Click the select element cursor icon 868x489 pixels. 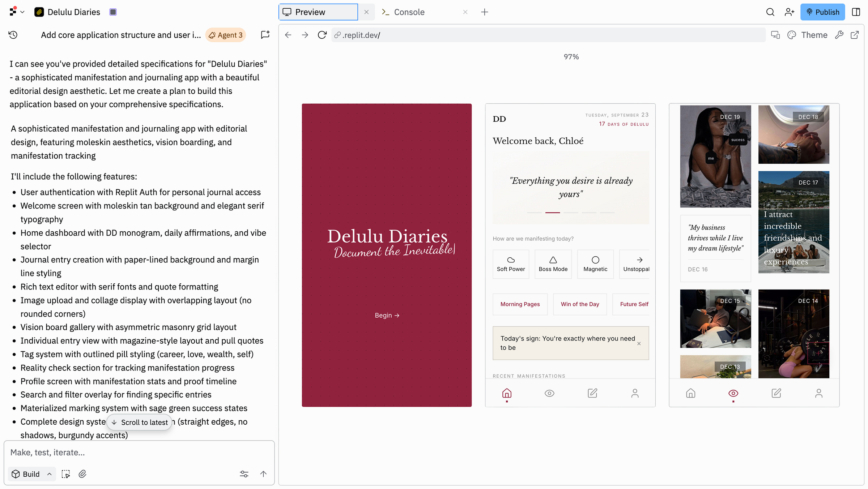66,474
